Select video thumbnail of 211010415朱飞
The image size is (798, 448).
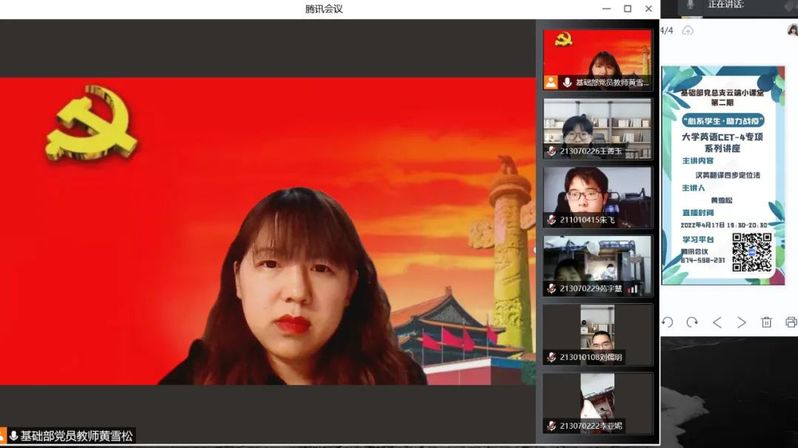tap(597, 197)
